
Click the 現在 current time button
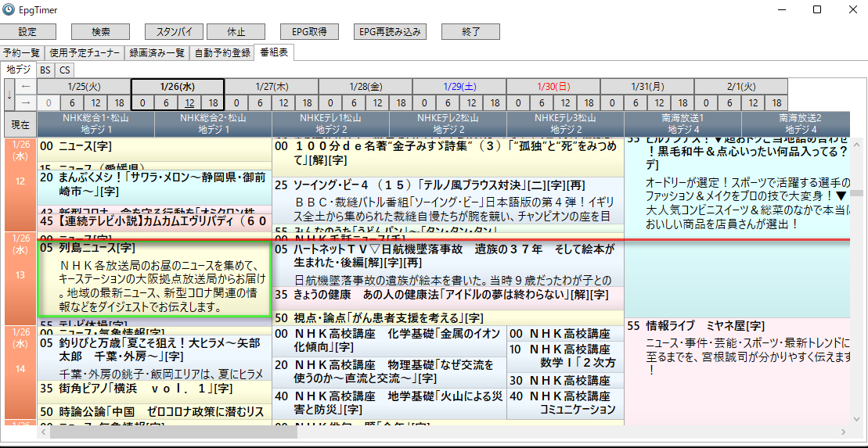(20, 124)
